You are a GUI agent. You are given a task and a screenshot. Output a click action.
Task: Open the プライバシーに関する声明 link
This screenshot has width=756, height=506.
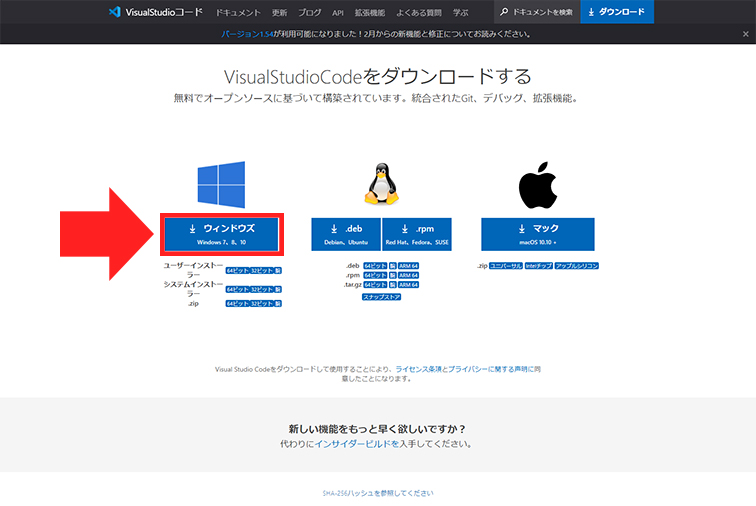pyautogui.click(x=490, y=369)
